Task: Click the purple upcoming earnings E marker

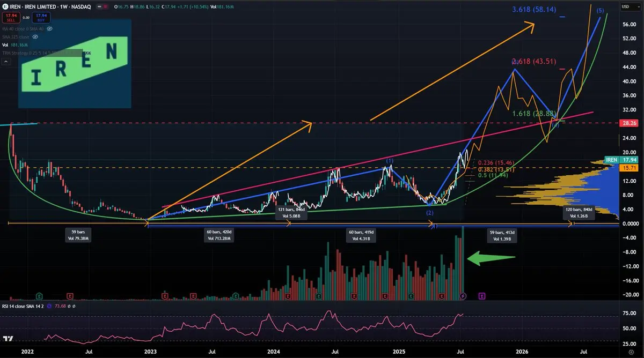Action: (x=482, y=295)
